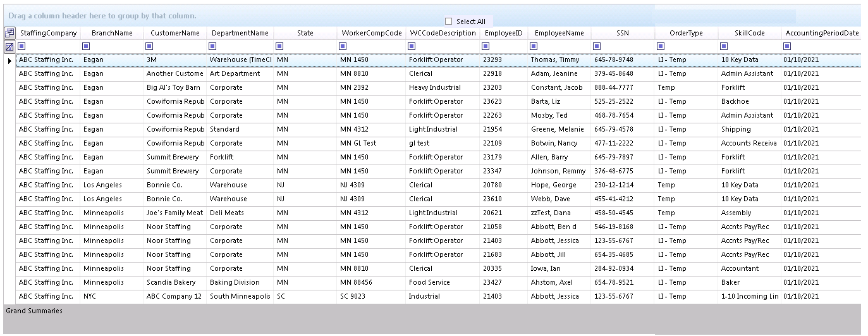This screenshot has height=336, width=868.
Task: Click SSN cell '888-44-7777'
Action: point(623,88)
